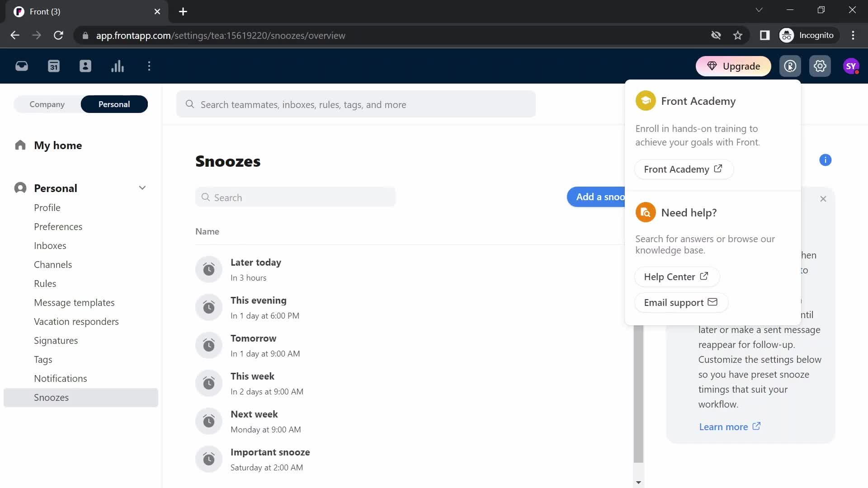Click the Front Academy icon
Image resolution: width=868 pixels, height=488 pixels.
(x=645, y=101)
